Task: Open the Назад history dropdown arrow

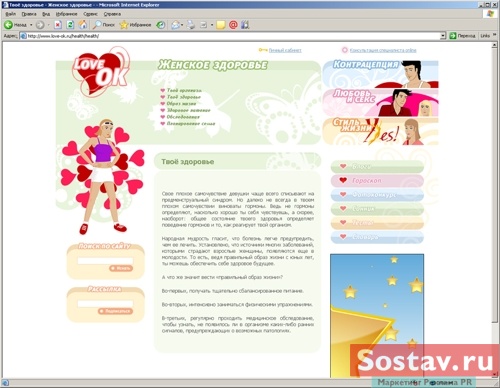Action: (x=31, y=25)
